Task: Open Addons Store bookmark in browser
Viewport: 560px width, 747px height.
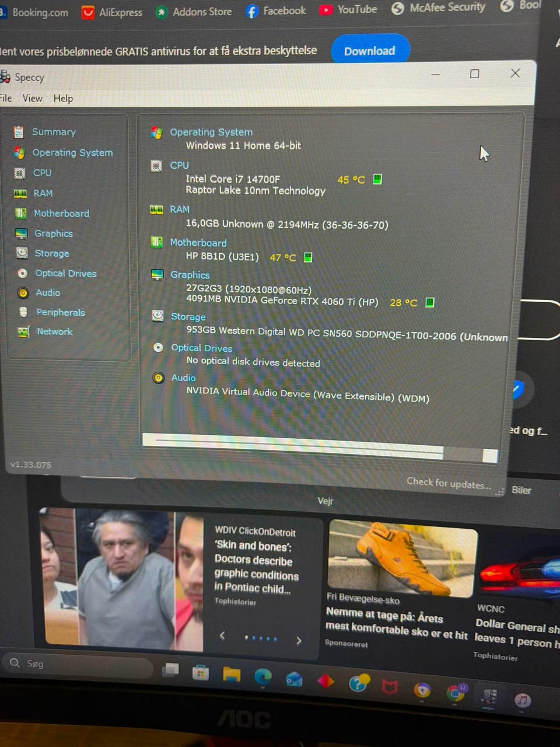Action: (x=194, y=12)
